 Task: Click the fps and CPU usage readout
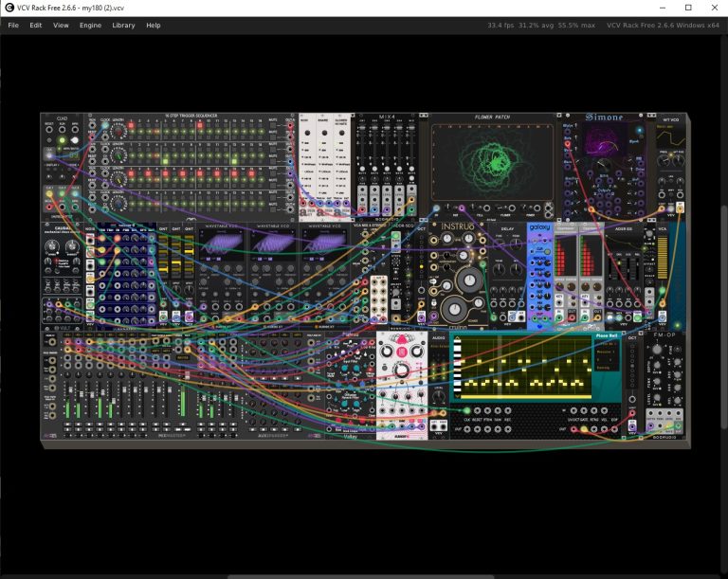[x=541, y=25]
